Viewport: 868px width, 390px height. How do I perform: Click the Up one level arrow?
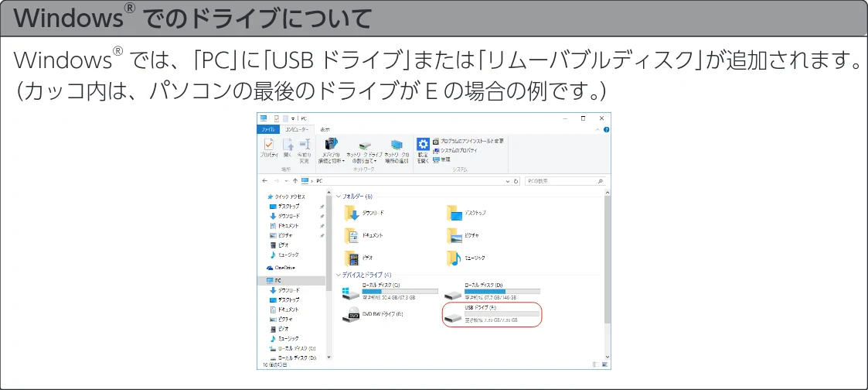295,181
